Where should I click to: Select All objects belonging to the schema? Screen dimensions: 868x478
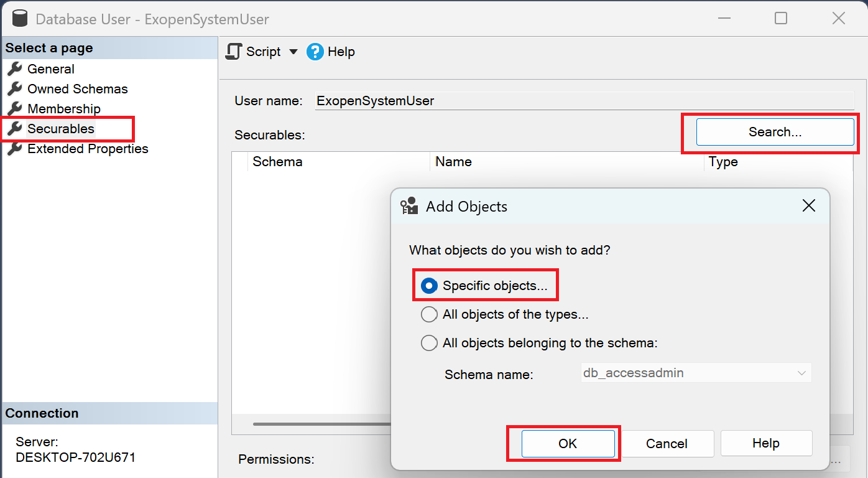[x=429, y=343]
